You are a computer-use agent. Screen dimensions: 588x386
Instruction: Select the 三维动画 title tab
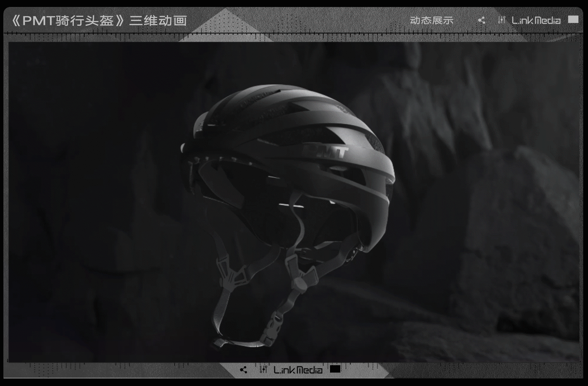(x=158, y=20)
